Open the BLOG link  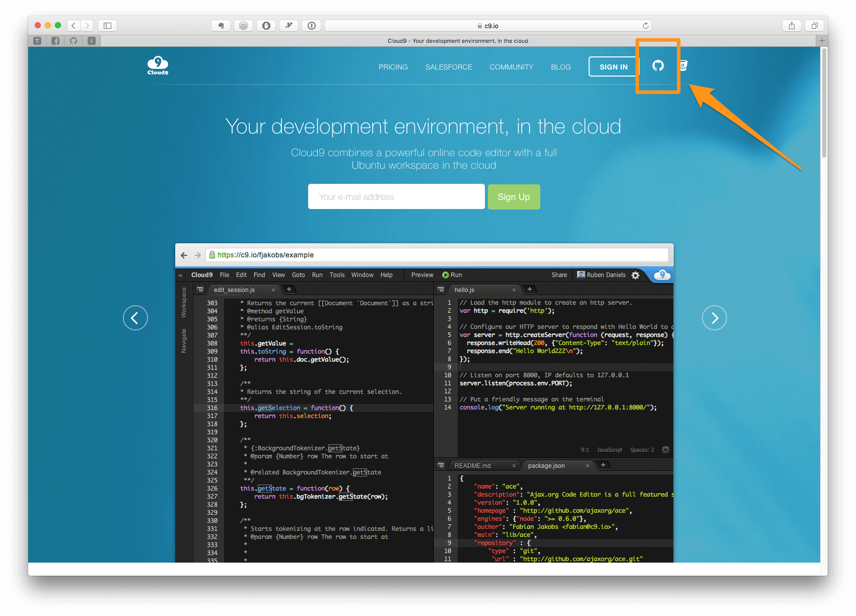(x=561, y=67)
